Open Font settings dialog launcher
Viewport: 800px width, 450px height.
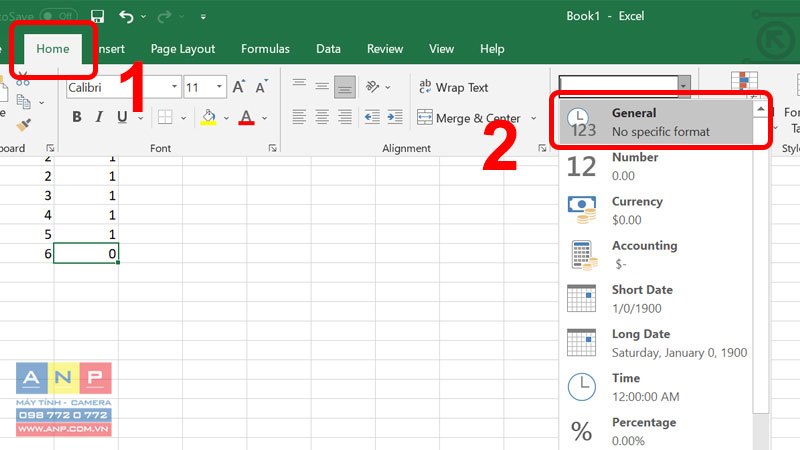click(272, 148)
